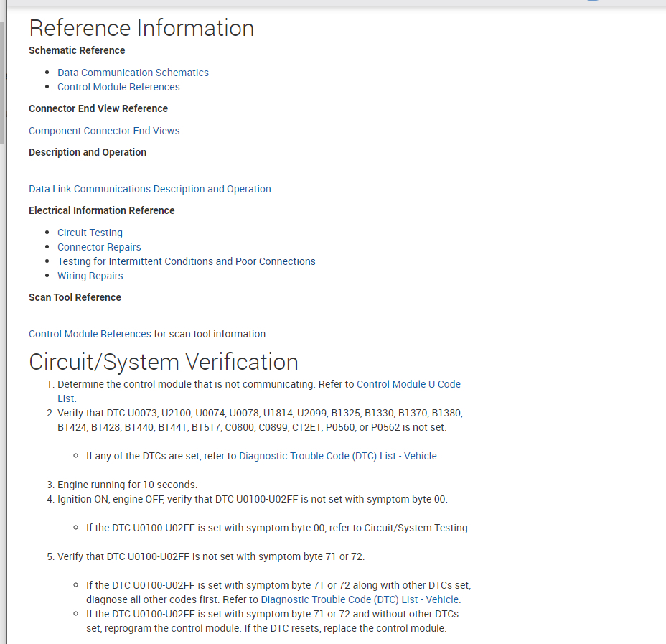Open Control Module References under Schematic Reference

click(x=118, y=87)
